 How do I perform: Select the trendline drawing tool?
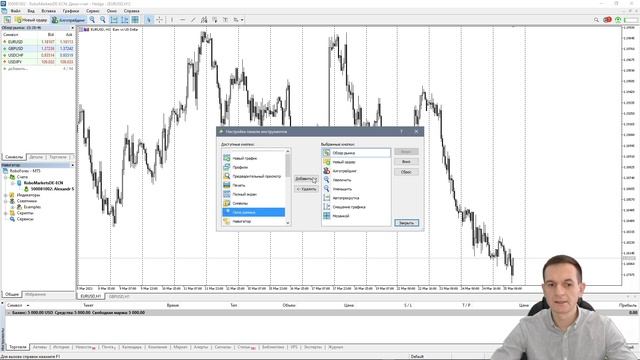[x=193, y=20]
